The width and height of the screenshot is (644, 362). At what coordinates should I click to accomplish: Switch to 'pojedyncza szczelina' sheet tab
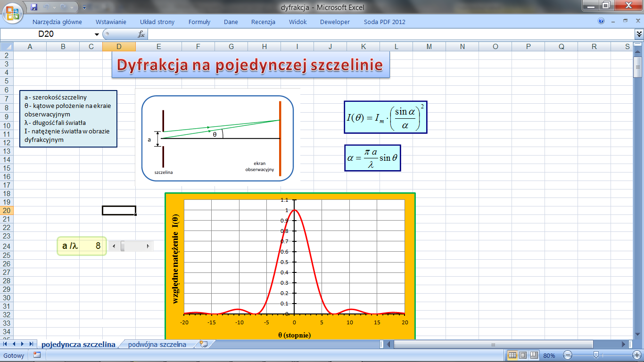pyautogui.click(x=78, y=344)
